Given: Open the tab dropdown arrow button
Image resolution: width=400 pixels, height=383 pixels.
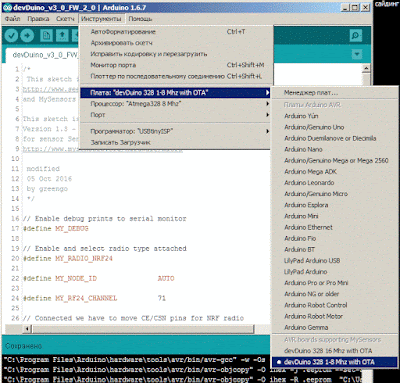Looking at the screenshot, I should coord(357,54).
